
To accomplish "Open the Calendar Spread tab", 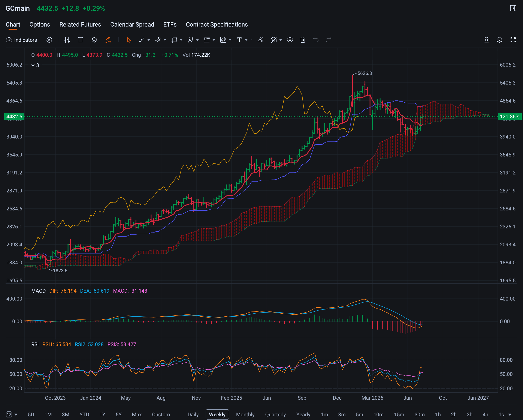I will tap(132, 24).
